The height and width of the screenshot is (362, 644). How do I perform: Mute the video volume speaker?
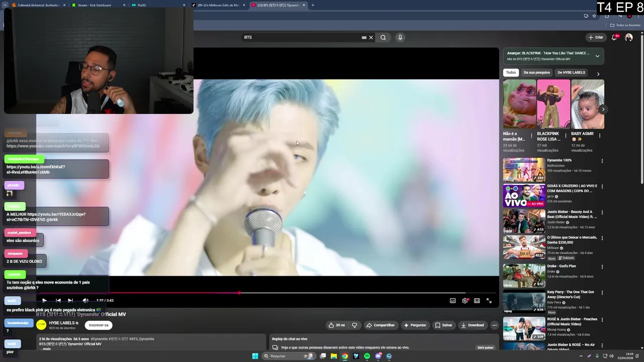pos(86,301)
